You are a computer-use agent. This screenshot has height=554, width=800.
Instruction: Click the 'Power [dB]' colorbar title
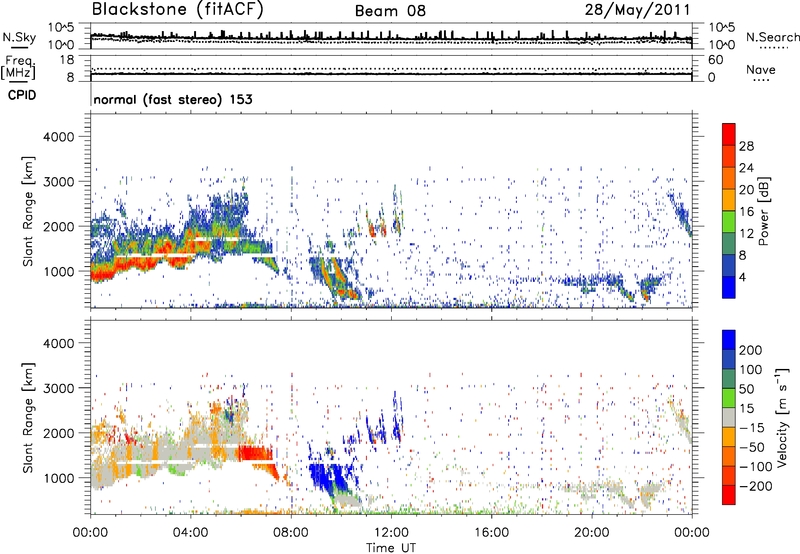point(764,211)
